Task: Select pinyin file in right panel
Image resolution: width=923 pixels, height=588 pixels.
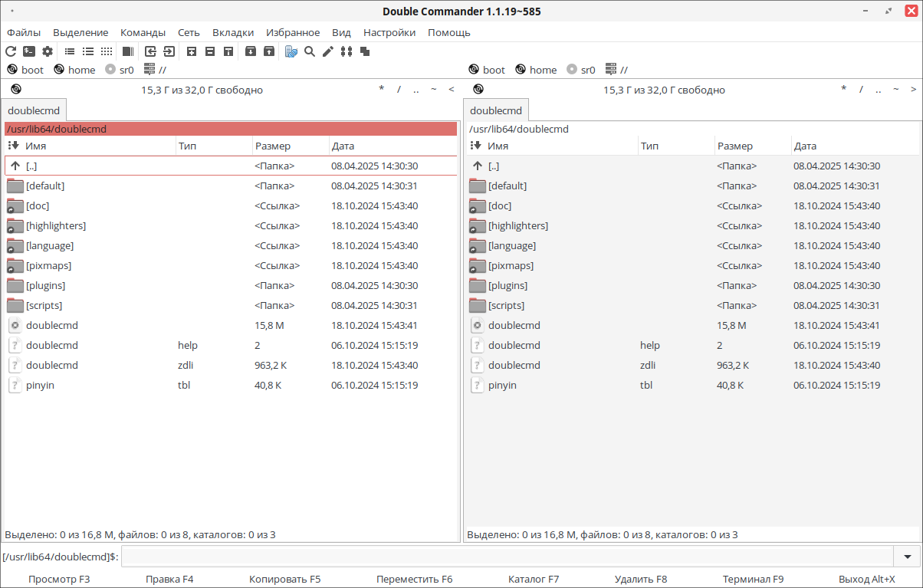Action: click(x=691, y=385)
